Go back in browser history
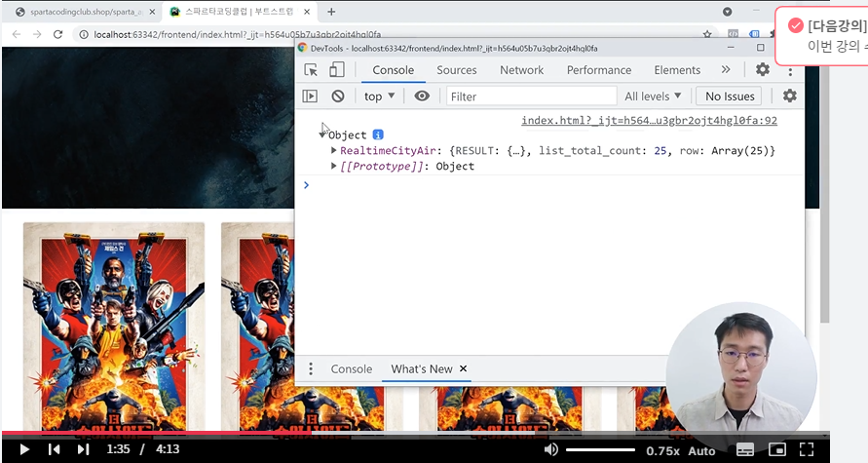868x463 pixels. (x=17, y=34)
